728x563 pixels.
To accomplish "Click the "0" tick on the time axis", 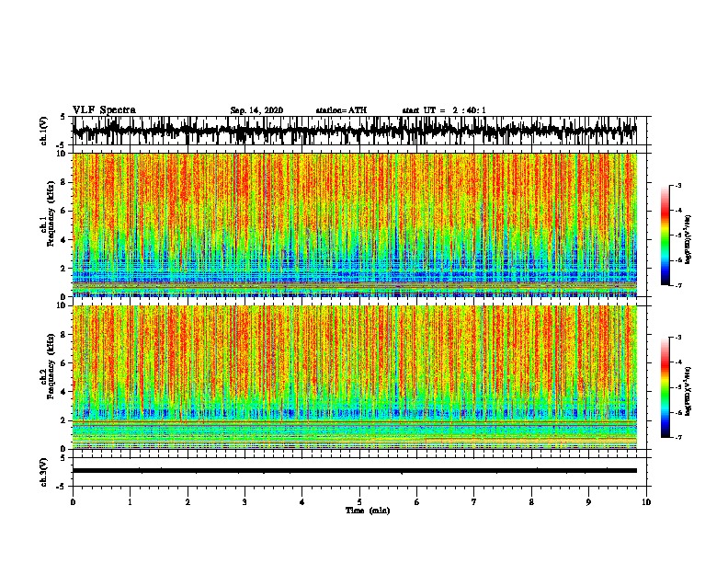I will pos(73,502).
